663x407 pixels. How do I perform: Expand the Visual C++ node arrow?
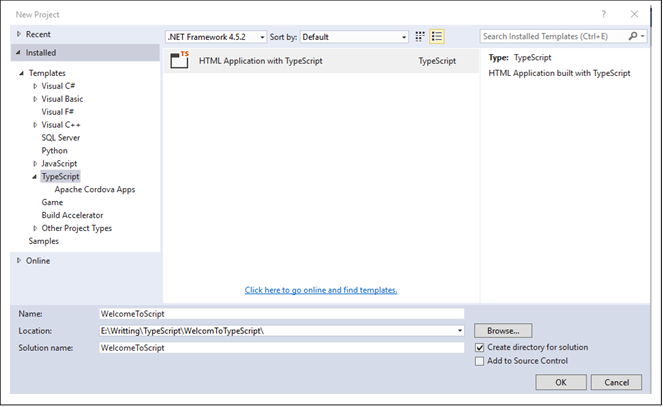[x=35, y=125]
